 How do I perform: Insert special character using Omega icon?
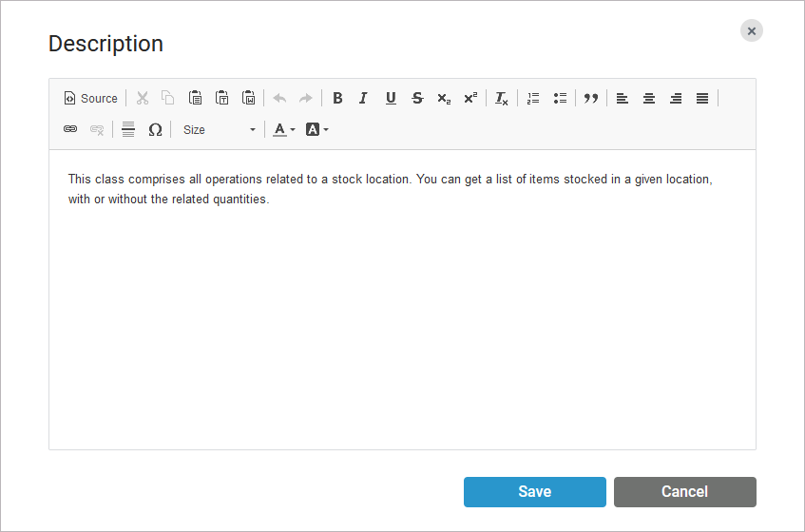[155, 129]
